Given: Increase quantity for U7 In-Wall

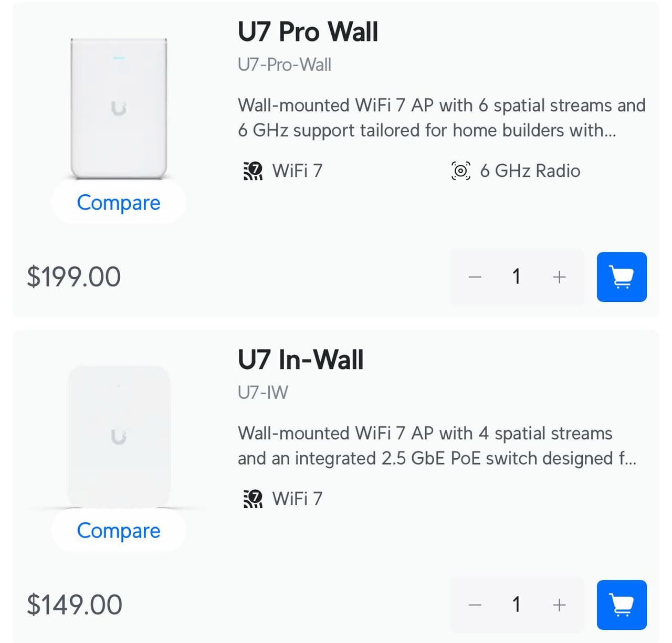Looking at the screenshot, I should point(559,604).
